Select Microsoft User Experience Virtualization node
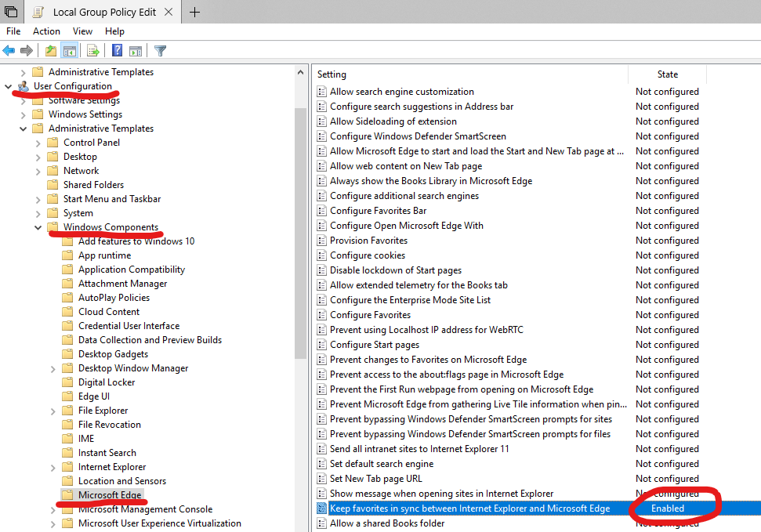The width and height of the screenshot is (761, 532). [x=160, y=523]
